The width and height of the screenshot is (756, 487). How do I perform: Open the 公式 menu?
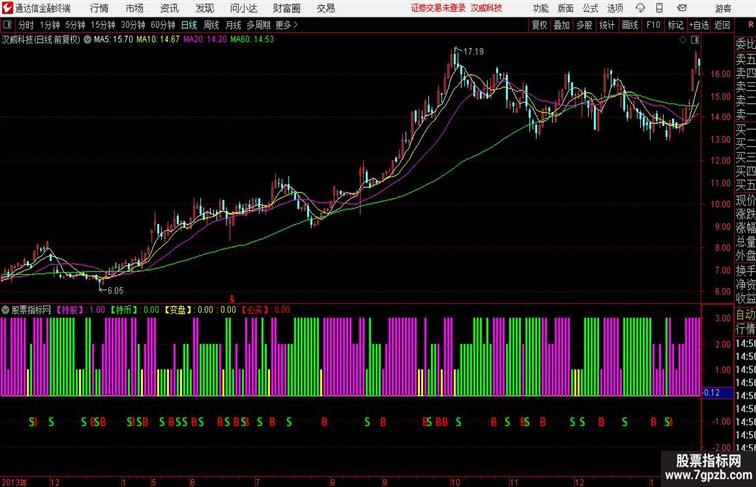590,8
